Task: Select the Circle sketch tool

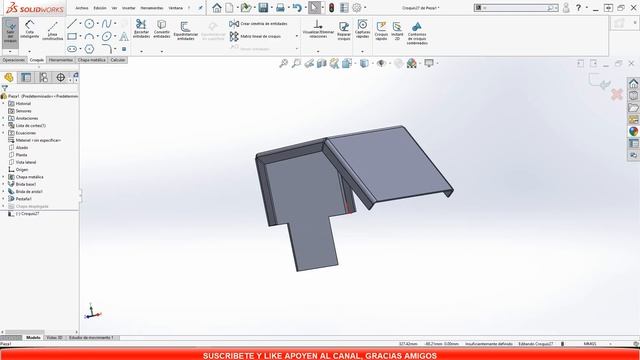Action: click(x=89, y=24)
